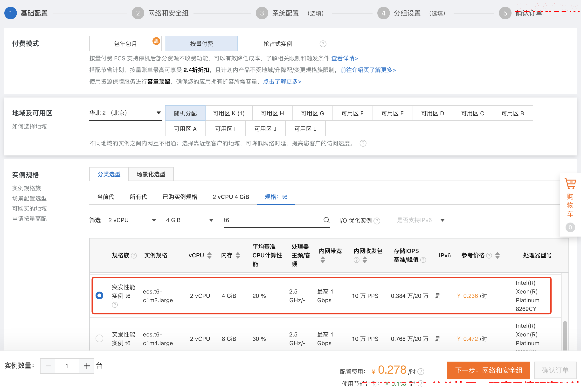Click help icon beside 参考价格 header
The height and width of the screenshot is (392, 581).
point(489,255)
